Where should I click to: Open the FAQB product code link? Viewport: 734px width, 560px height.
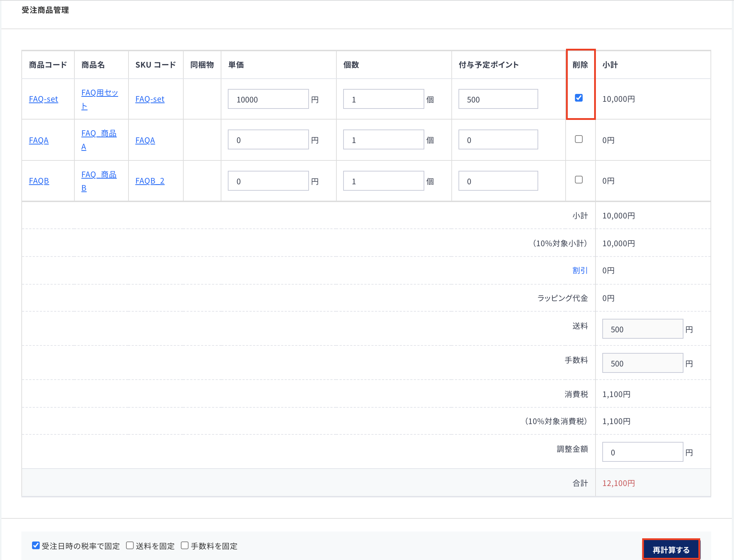39,181
